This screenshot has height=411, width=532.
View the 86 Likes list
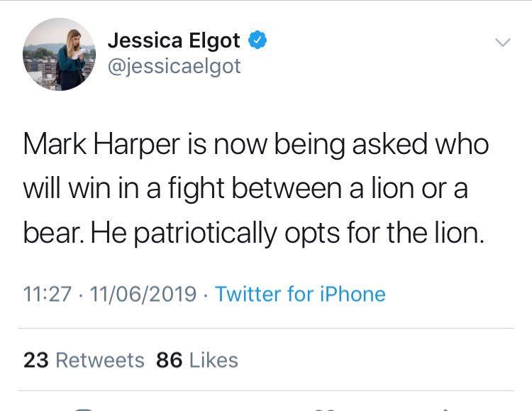pyautogui.click(x=197, y=360)
